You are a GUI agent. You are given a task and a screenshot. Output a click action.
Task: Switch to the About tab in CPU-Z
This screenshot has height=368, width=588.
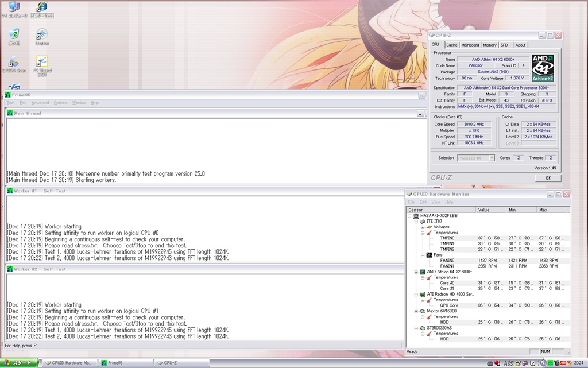coord(520,45)
